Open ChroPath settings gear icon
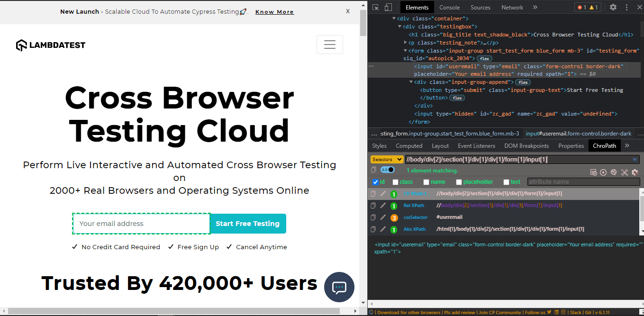Viewport: 644px width, 316px height. pos(635,172)
